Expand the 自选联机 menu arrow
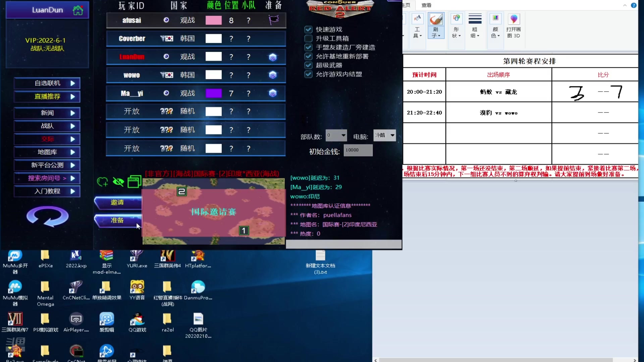This screenshot has height=362, width=644. 73,83
